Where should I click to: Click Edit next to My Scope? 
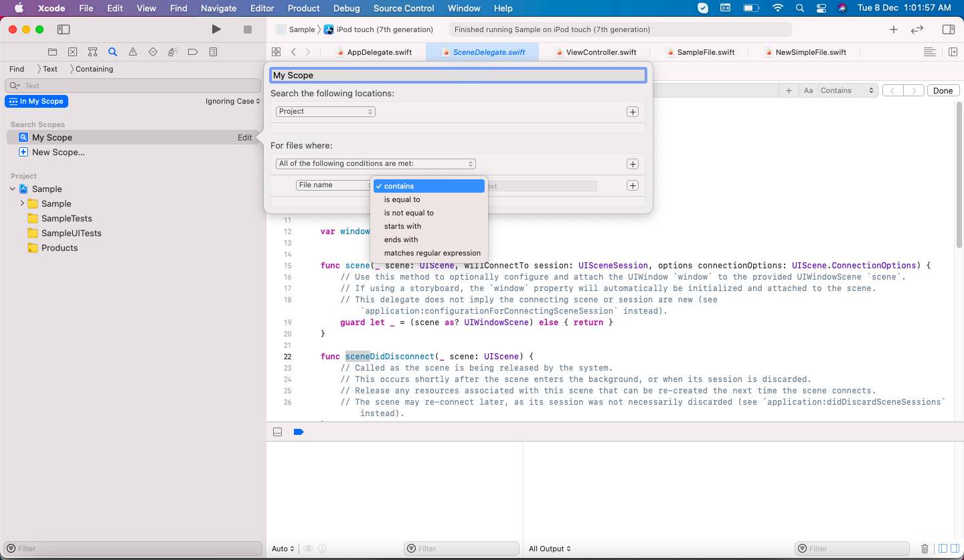click(x=244, y=137)
